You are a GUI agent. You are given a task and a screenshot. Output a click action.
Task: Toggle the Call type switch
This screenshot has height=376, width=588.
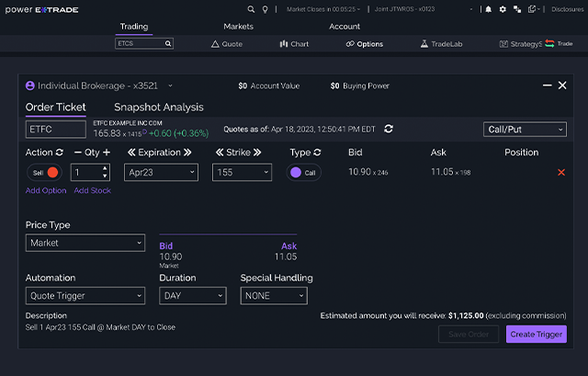click(x=303, y=172)
